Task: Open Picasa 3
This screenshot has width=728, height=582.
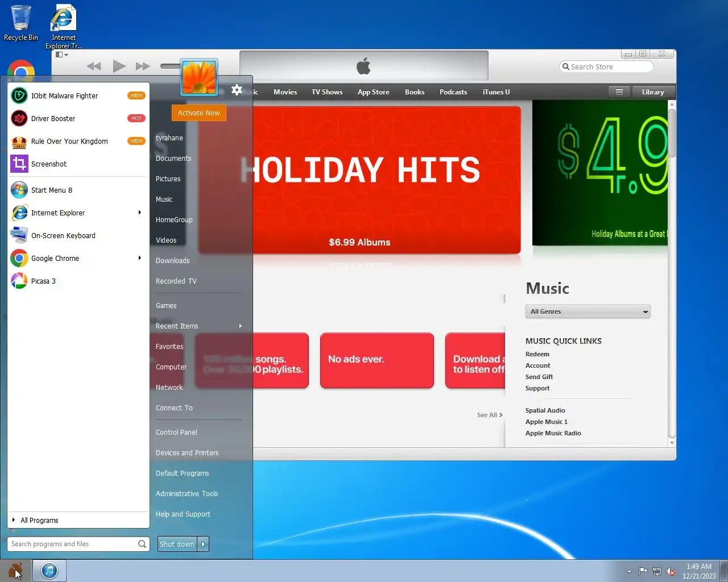Action: [78, 281]
